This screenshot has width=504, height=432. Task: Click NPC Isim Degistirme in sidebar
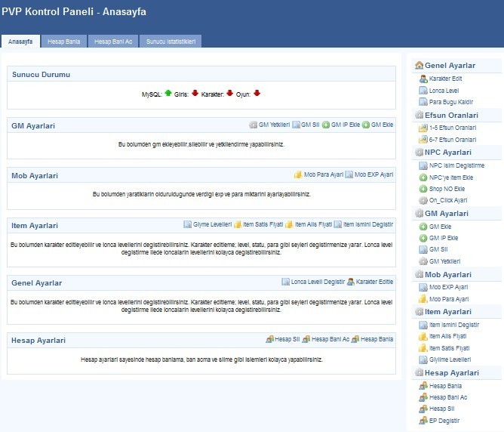(x=456, y=165)
